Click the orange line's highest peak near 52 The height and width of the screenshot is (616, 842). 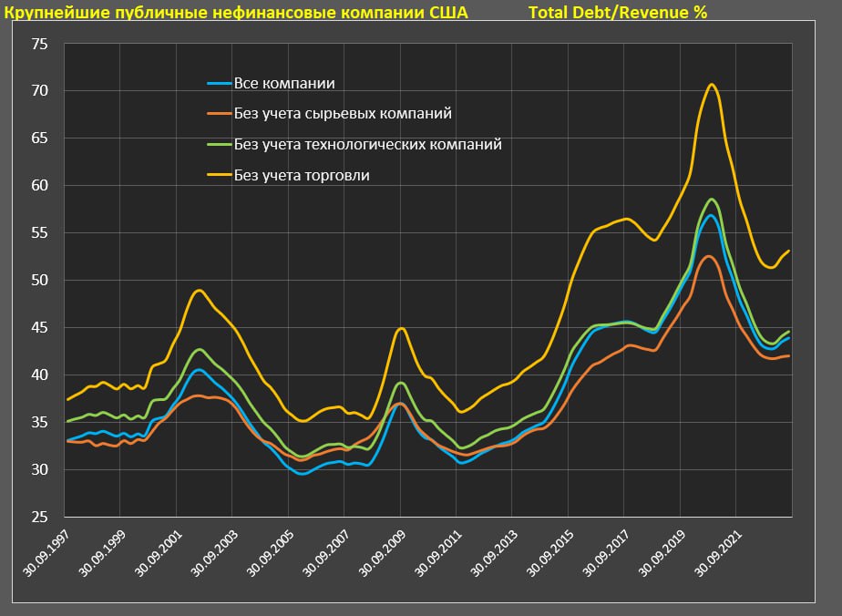click(x=710, y=256)
